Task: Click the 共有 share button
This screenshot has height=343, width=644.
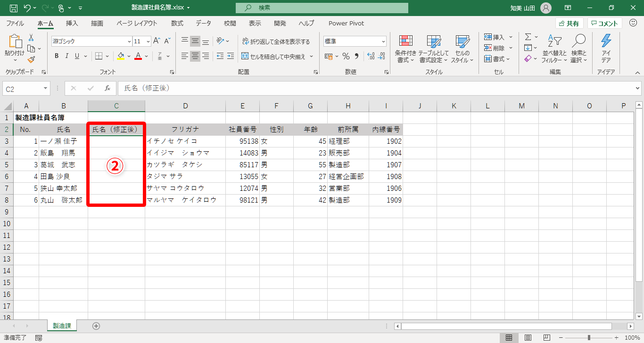Action: [x=570, y=23]
